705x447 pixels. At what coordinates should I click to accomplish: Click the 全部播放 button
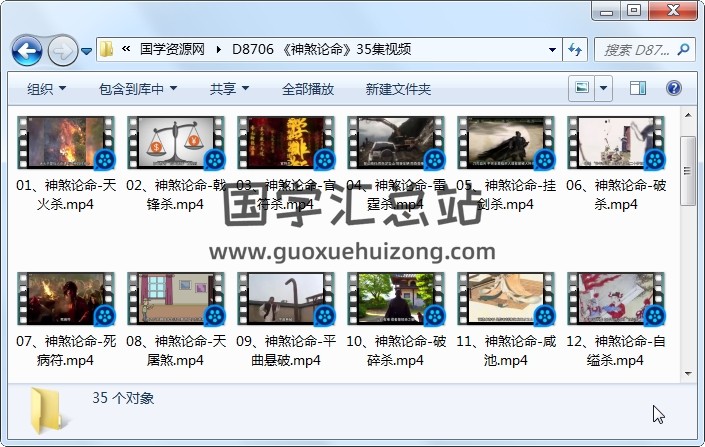click(x=307, y=89)
